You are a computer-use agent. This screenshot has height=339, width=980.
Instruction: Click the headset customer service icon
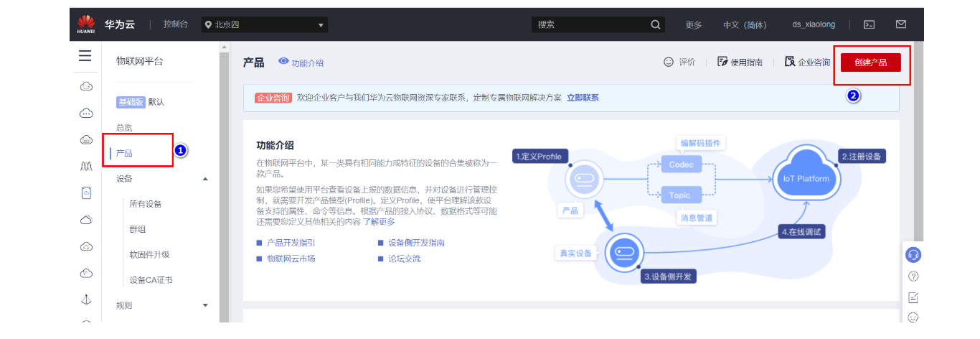(x=913, y=255)
